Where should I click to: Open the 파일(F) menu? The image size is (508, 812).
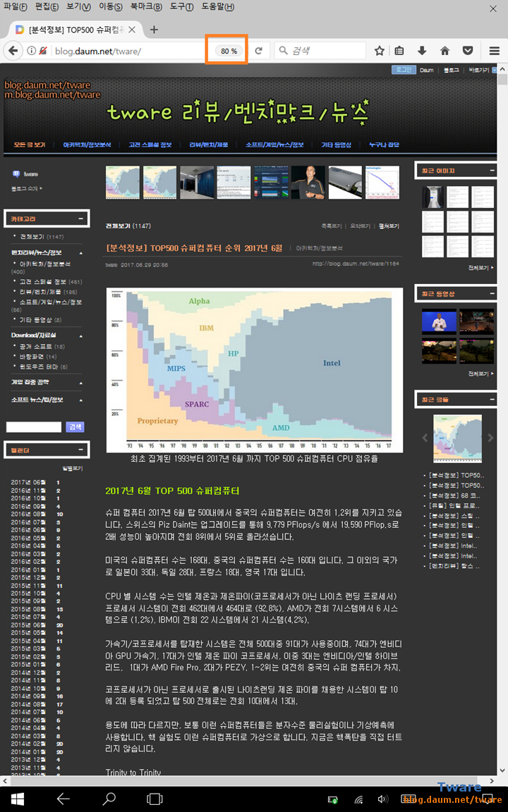(15, 7)
